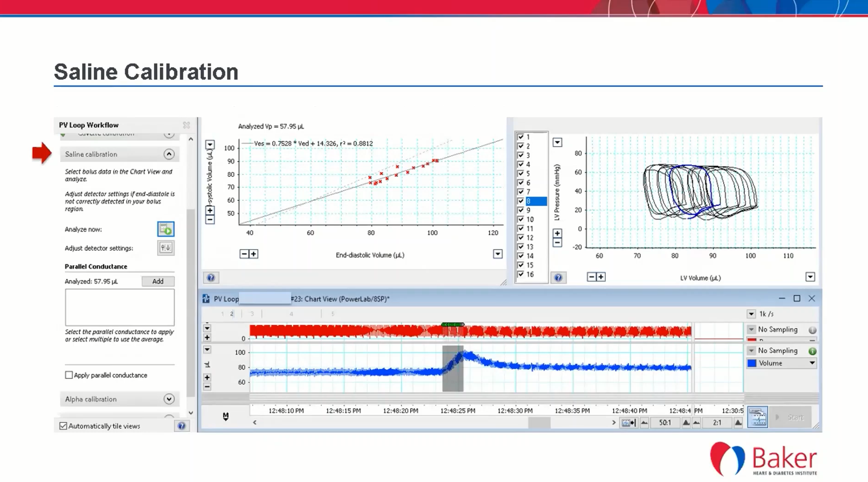The height and width of the screenshot is (482, 868).
Task: Select loop 8 in the loop list
Action: tap(535, 201)
